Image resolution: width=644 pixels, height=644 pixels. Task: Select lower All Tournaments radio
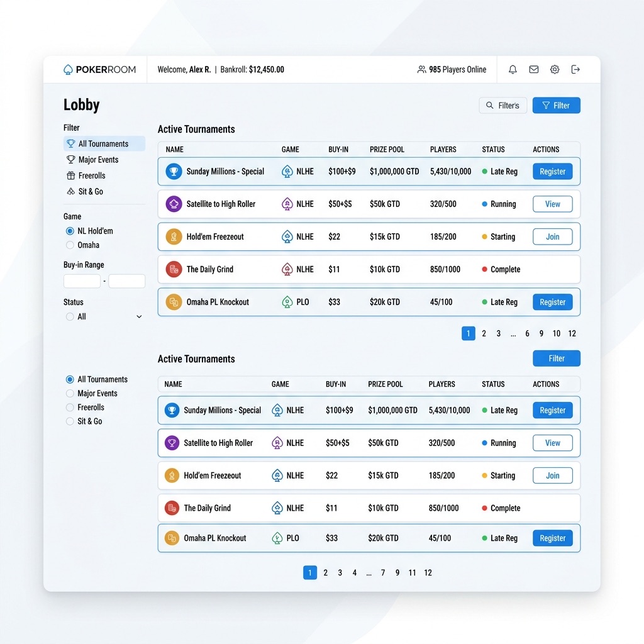point(70,379)
